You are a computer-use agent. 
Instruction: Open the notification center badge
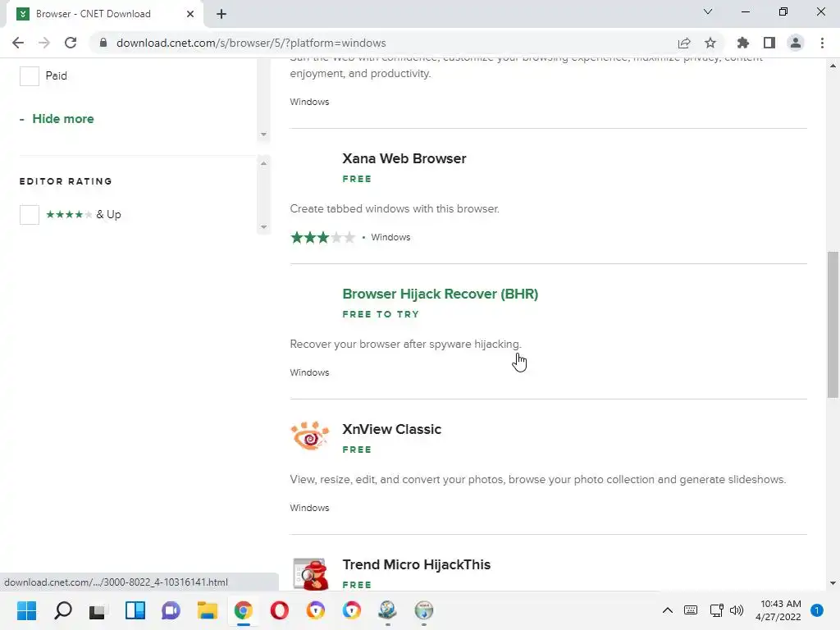coord(817,610)
